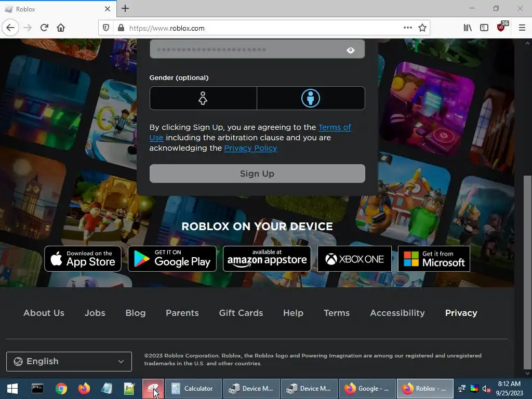The width and height of the screenshot is (532, 399).
Task: Open the uBlock Origin extension
Action: [x=501, y=28]
